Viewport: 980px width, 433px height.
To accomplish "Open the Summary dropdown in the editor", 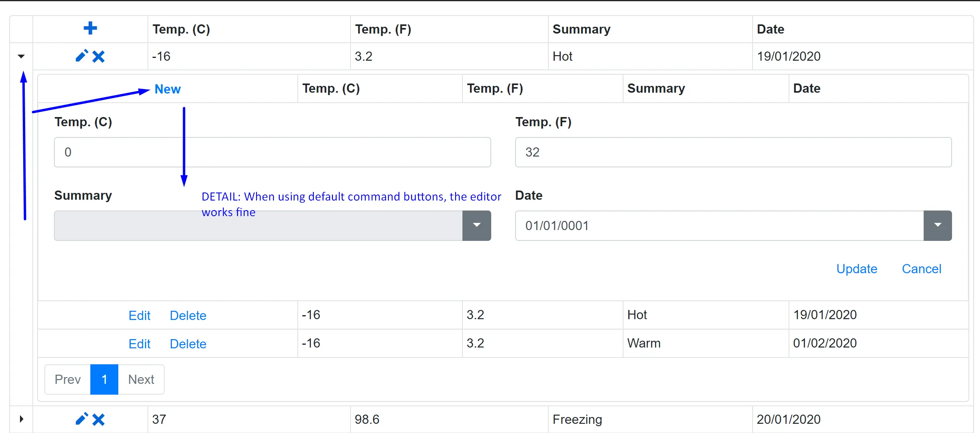I will pyautogui.click(x=476, y=226).
